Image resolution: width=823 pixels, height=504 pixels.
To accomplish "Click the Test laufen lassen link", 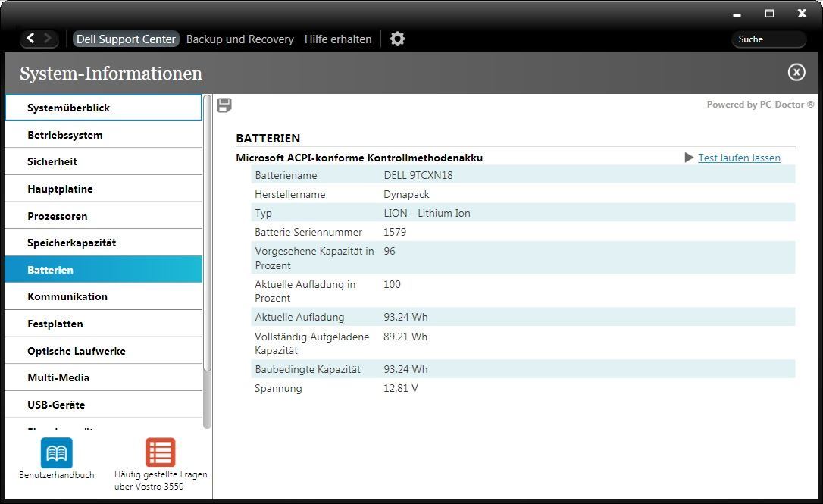I will pyautogui.click(x=739, y=158).
